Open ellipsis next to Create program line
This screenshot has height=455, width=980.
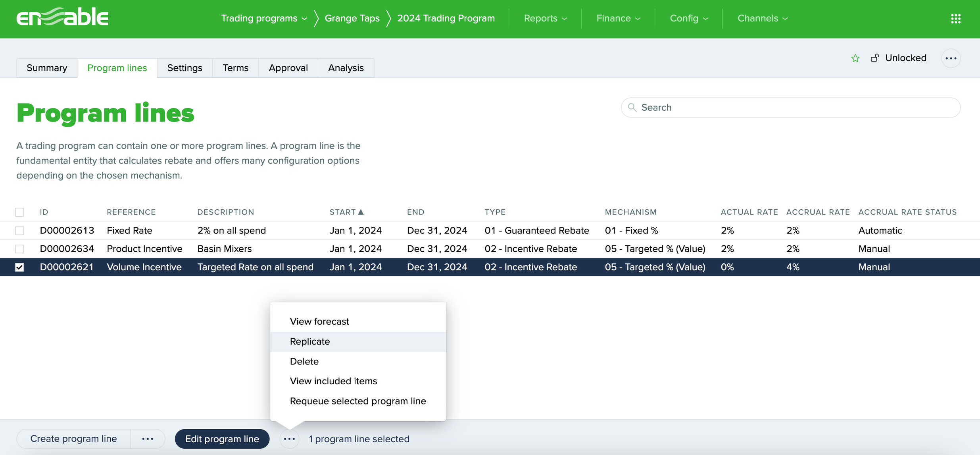coord(148,439)
